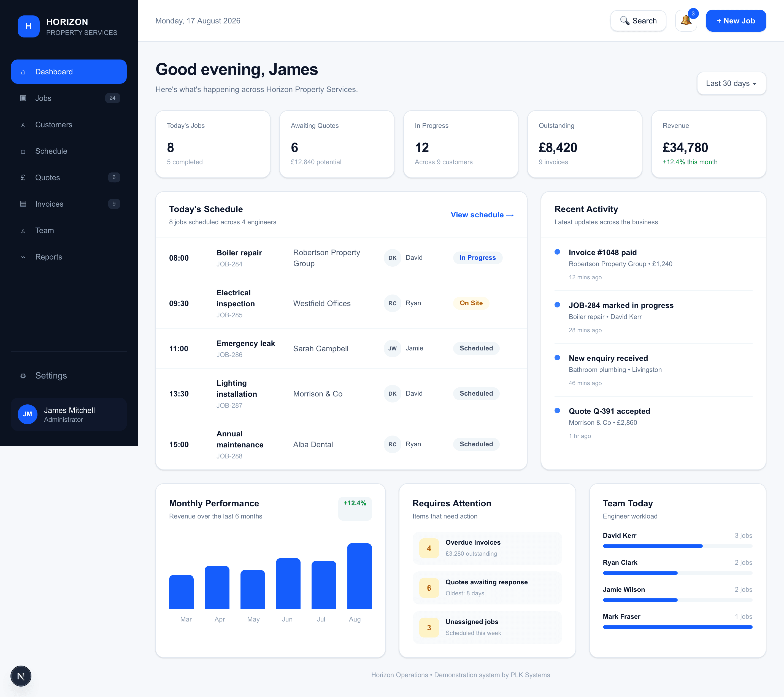Click Mark Fraser's workload progress bar
Image resolution: width=784 pixels, height=697 pixels.
pyautogui.click(x=677, y=627)
